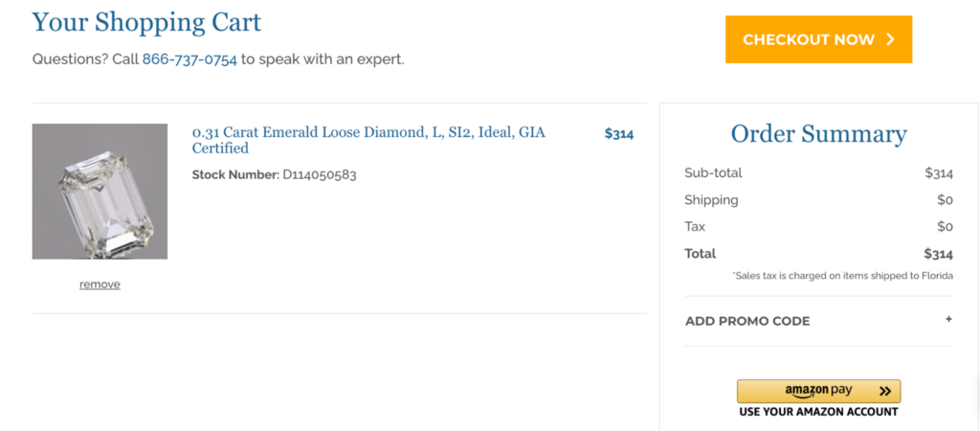The image size is (980, 431).
Task: Expand the Add Promo Code section
Action: tap(819, 321)
